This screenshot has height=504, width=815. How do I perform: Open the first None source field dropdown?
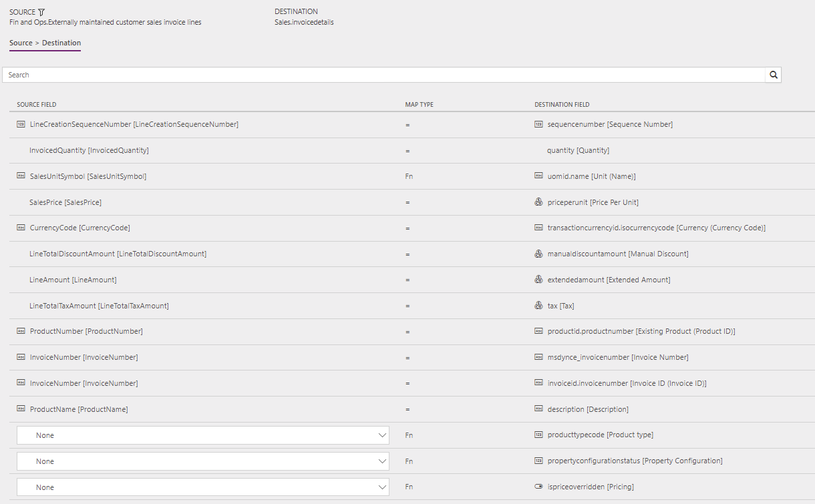pos(202,435)
